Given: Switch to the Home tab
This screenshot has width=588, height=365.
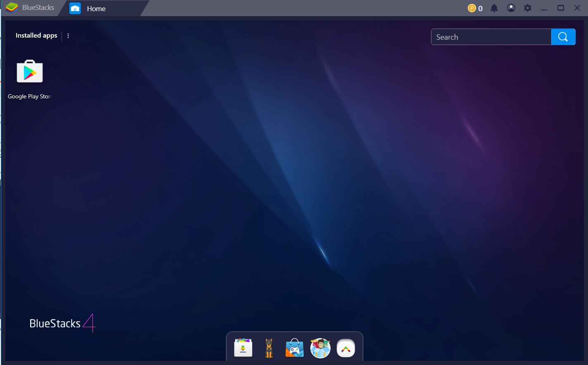Looking at the screenshot, I should click(x=96, y=8).
